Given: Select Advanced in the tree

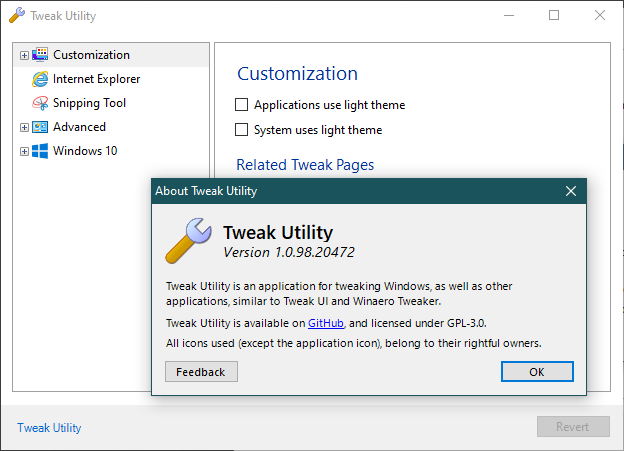Looking at the screenshot, I should pyautogui.click(x=80, y=127).
